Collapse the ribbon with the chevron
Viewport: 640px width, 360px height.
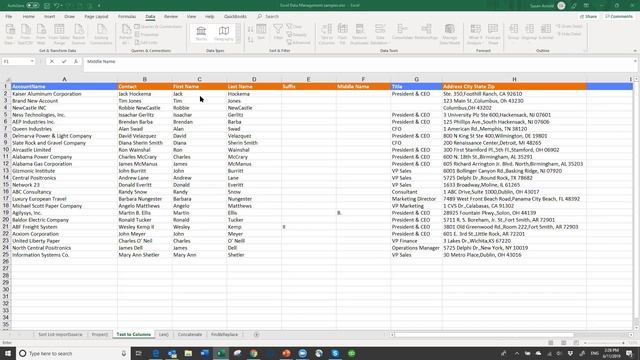point(635,51)
